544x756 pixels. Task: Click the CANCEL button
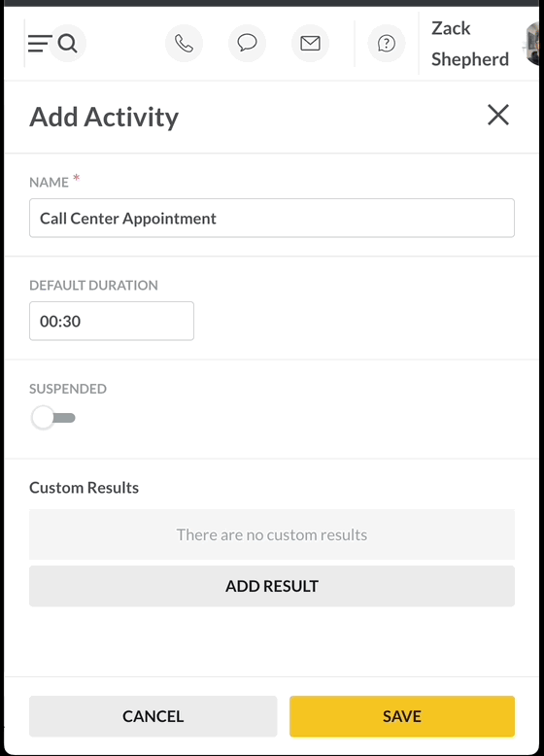[x=153, y=716]
